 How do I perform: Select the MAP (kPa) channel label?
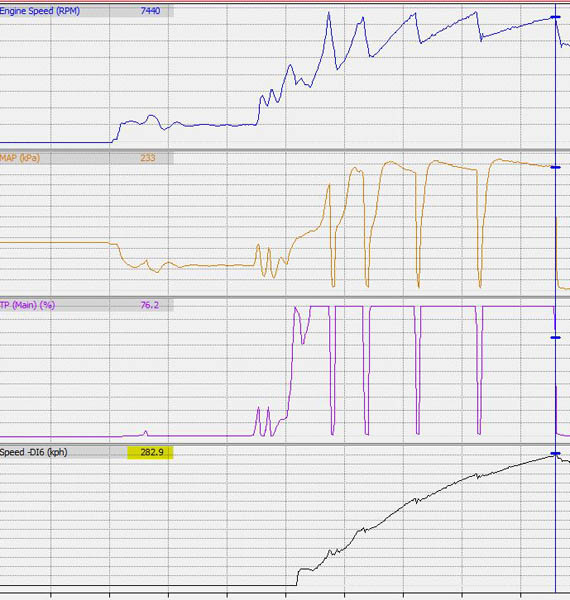pyautogui.click(x=20, y=158)
